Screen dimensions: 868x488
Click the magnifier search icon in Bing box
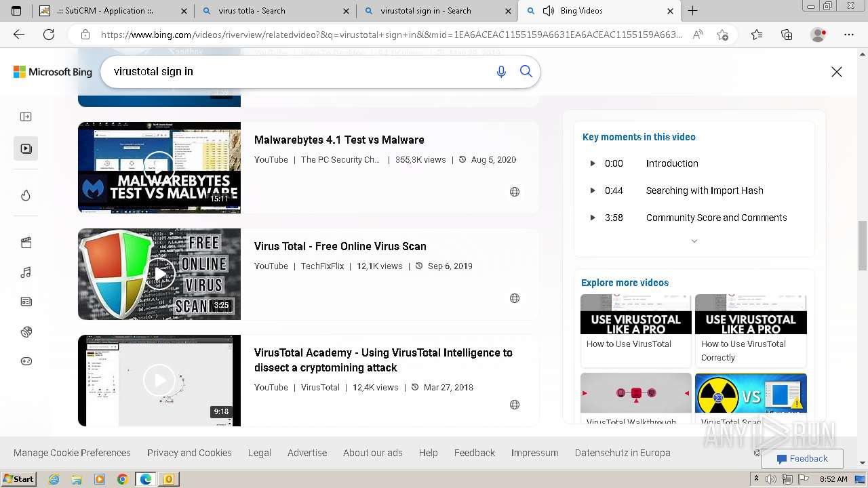pyautogui.click(x=526, y=71)
